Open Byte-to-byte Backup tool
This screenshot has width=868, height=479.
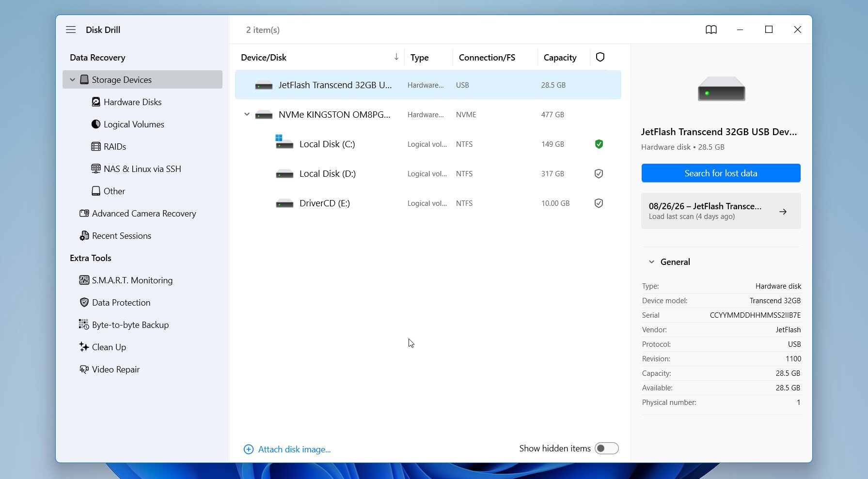[x=130, y=324]
